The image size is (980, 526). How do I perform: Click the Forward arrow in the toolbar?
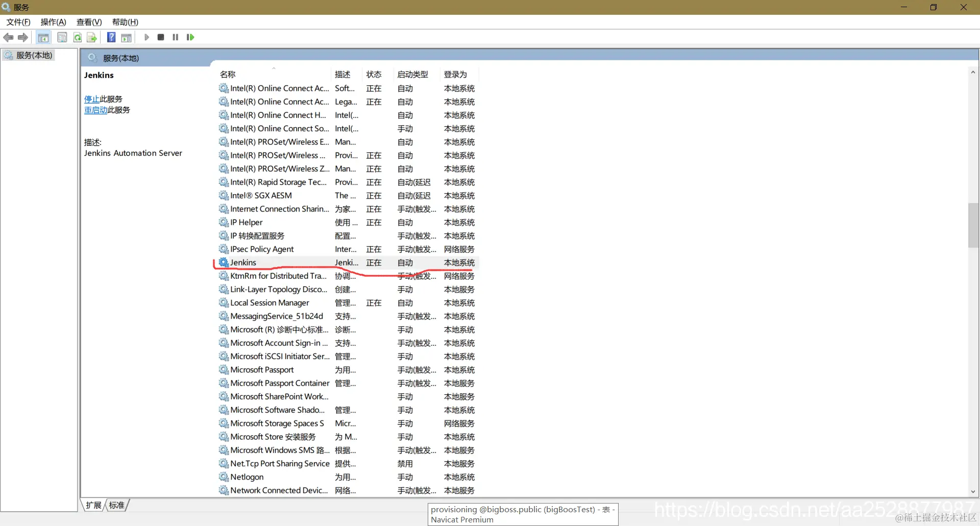pyautogui.click(x=23, y=37)
